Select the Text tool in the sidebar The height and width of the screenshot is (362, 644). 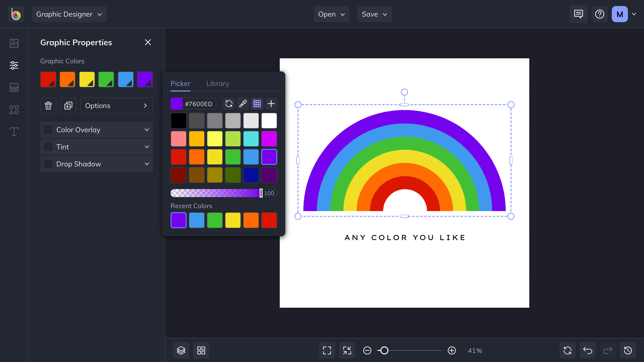click(x=14, y=132)
